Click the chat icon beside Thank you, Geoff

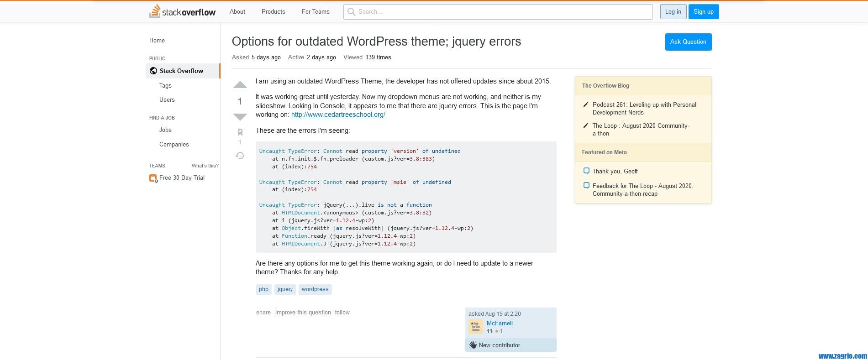586,171
